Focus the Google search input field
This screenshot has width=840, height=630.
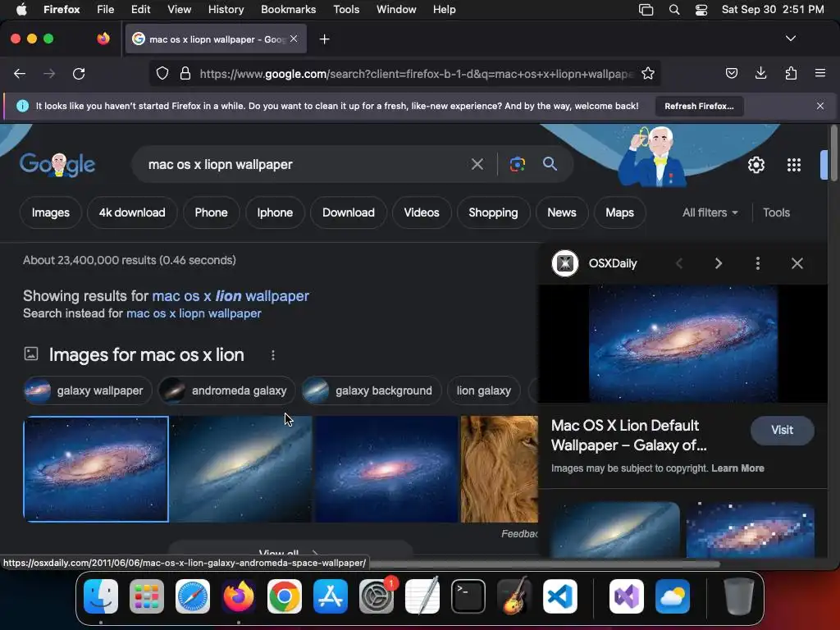(x=305, y=164)
